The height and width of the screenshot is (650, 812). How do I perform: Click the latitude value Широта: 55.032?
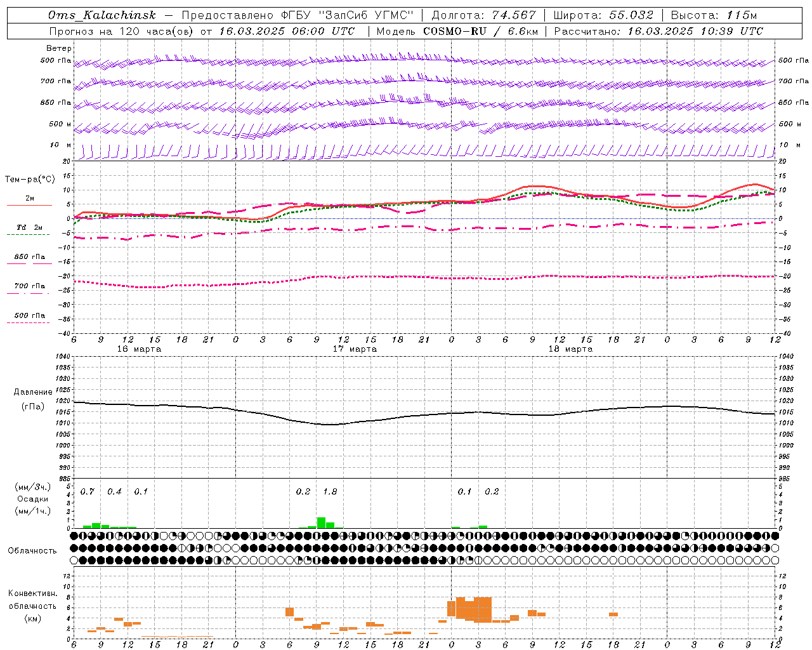click(x=603, y=15)
